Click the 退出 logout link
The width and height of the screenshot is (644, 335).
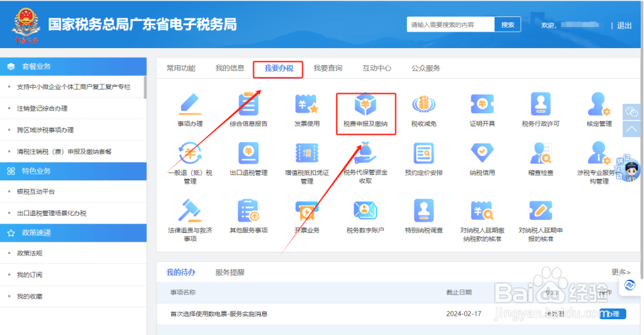624,26
